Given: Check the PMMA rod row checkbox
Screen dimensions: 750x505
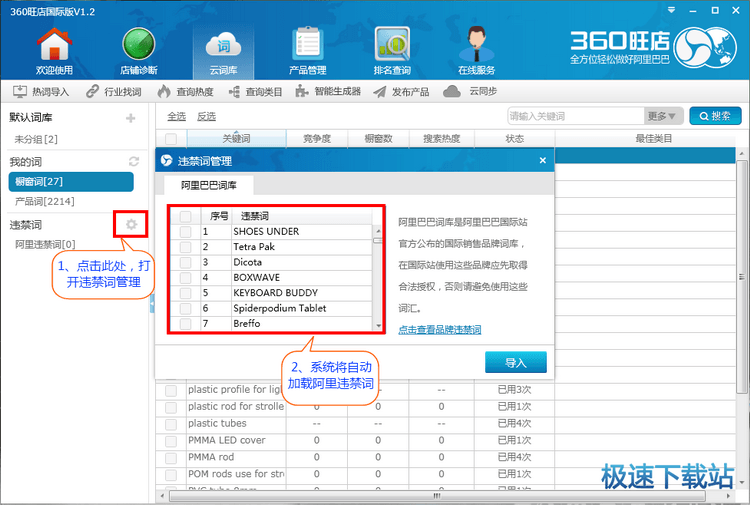Looking at the screenshot, I should pos(171,458).
